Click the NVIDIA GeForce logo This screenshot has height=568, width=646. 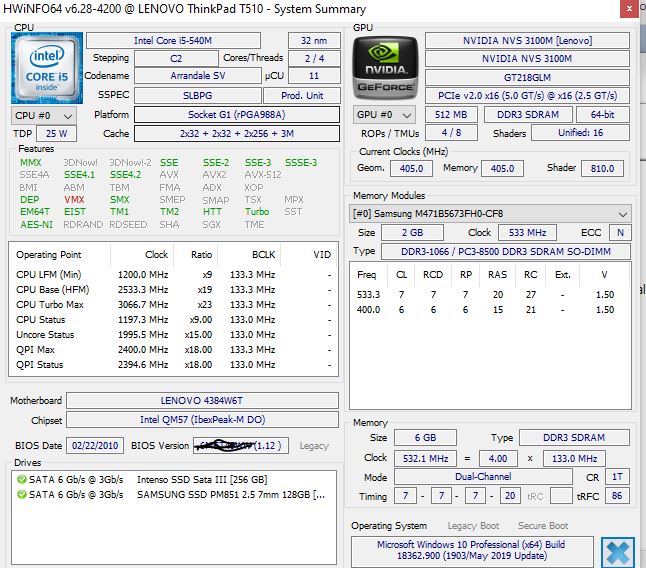point(385,68)
